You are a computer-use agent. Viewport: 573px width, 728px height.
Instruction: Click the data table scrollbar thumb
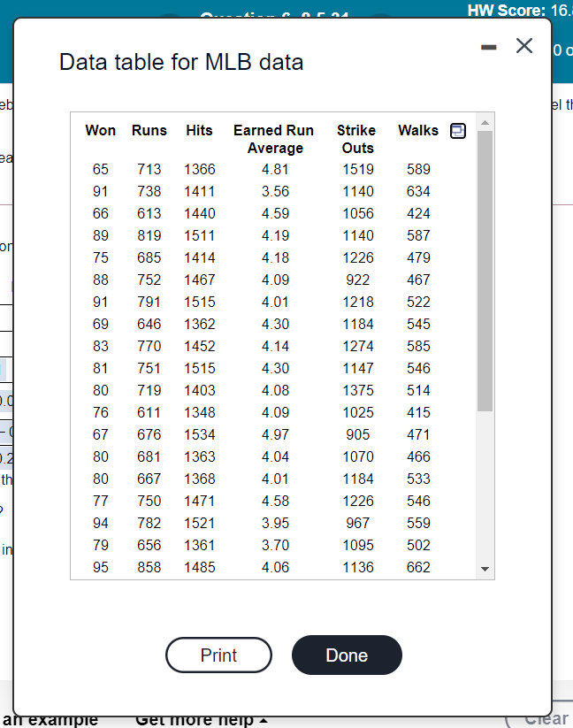pos(485,271)
